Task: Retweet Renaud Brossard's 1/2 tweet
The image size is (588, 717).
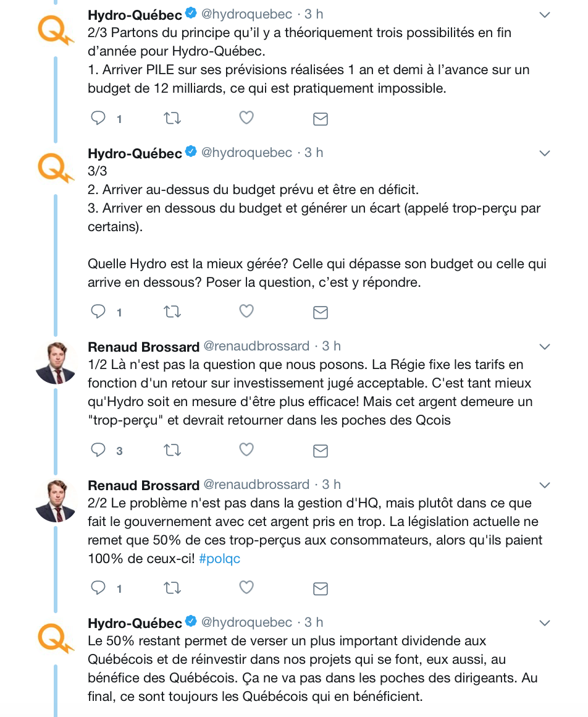Action: 172,450
